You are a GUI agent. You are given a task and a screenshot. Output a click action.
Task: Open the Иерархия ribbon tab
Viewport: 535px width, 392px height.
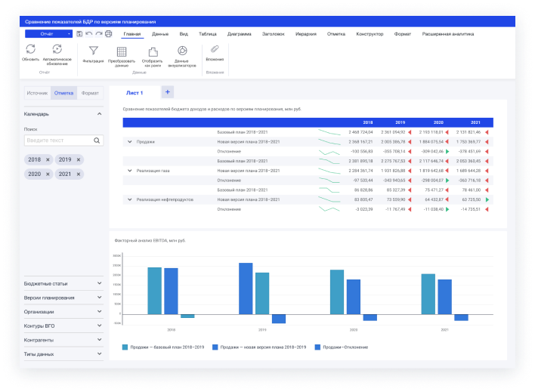coord(306,34)
